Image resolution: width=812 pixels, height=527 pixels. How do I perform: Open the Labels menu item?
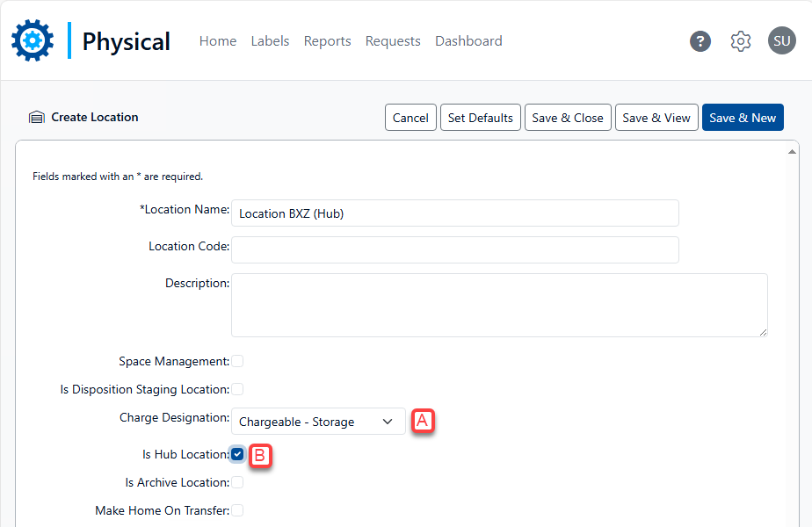pyautogui.click(x=270, y=41)
